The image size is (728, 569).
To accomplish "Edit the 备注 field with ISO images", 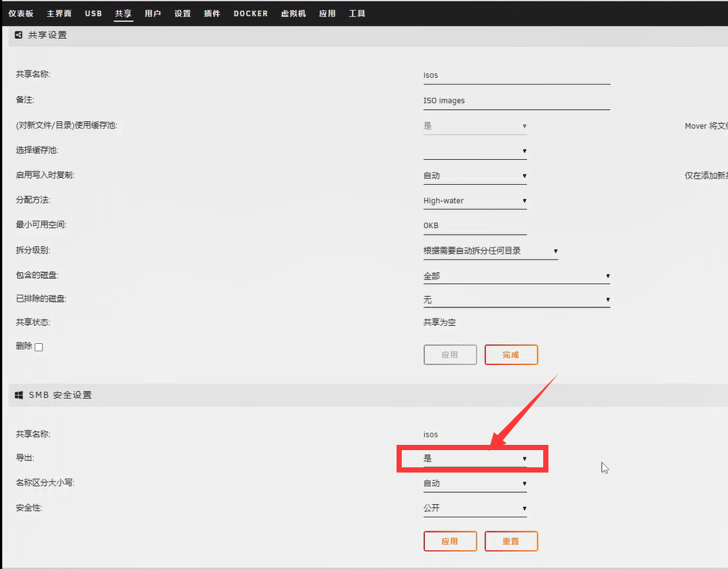I will tap(516, 101).
